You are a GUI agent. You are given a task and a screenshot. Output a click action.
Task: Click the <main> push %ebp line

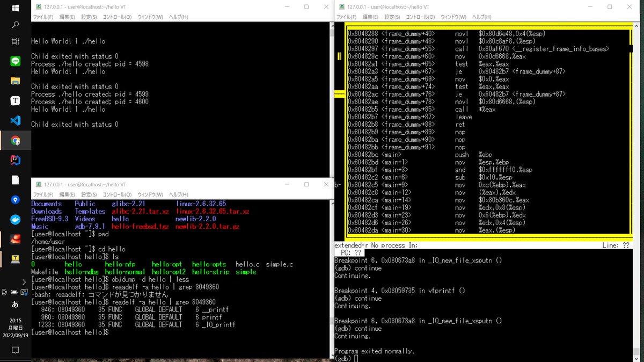pos(419,155)
